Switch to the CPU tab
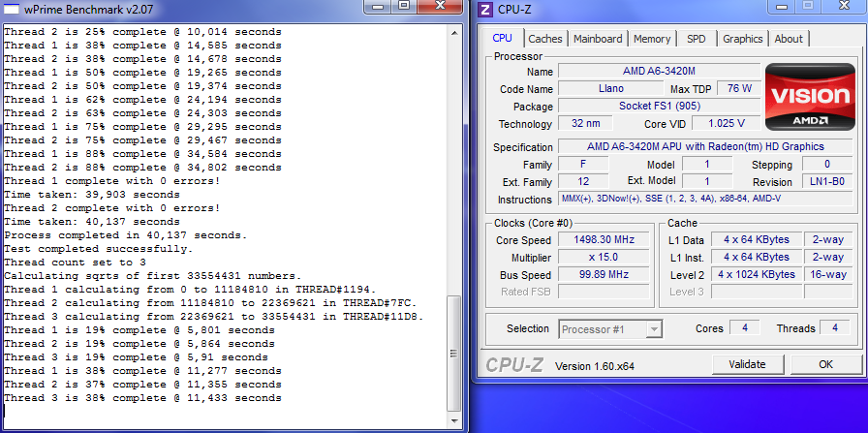The height and width of the screenshot is (433, 868). tap(502, 38)
